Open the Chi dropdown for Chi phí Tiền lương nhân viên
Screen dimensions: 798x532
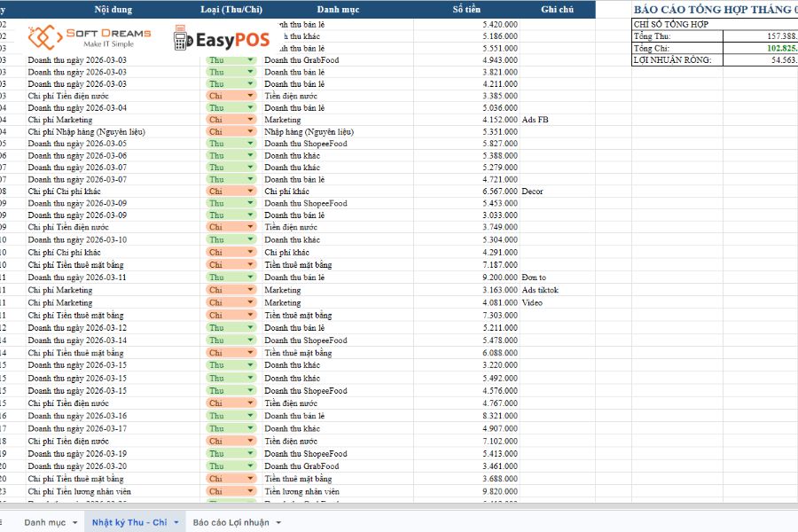pyautogui.click(x=250, y=491)
